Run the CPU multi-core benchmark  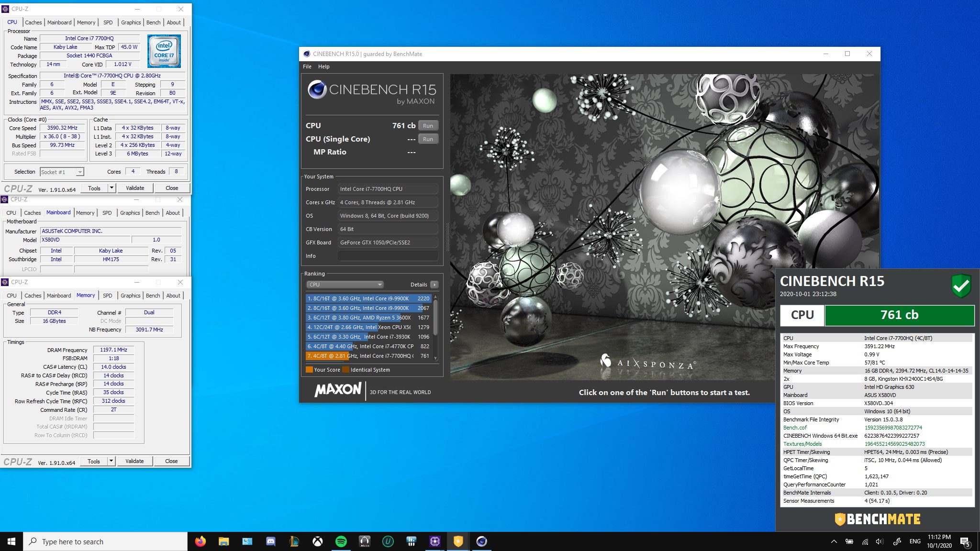coord(428,126)
